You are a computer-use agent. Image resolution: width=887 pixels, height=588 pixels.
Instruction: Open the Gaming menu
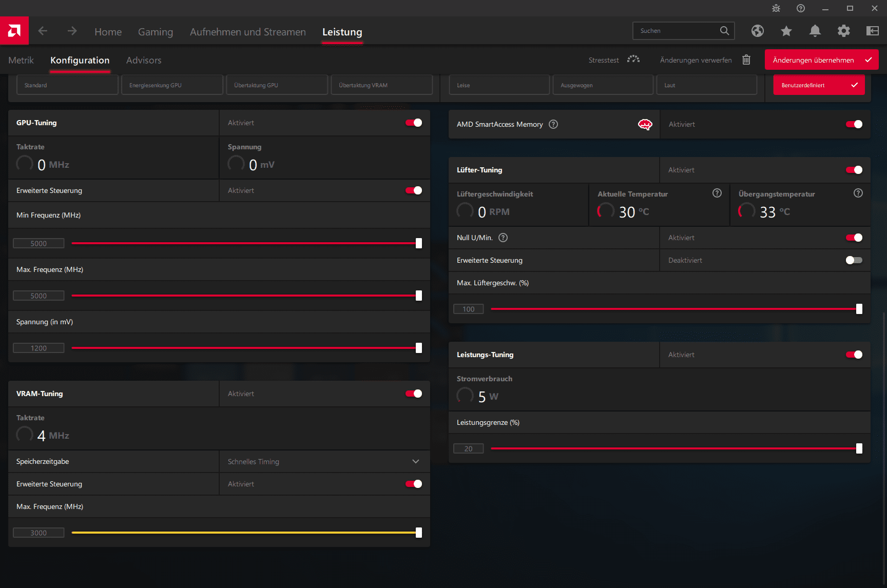(155, 32)
